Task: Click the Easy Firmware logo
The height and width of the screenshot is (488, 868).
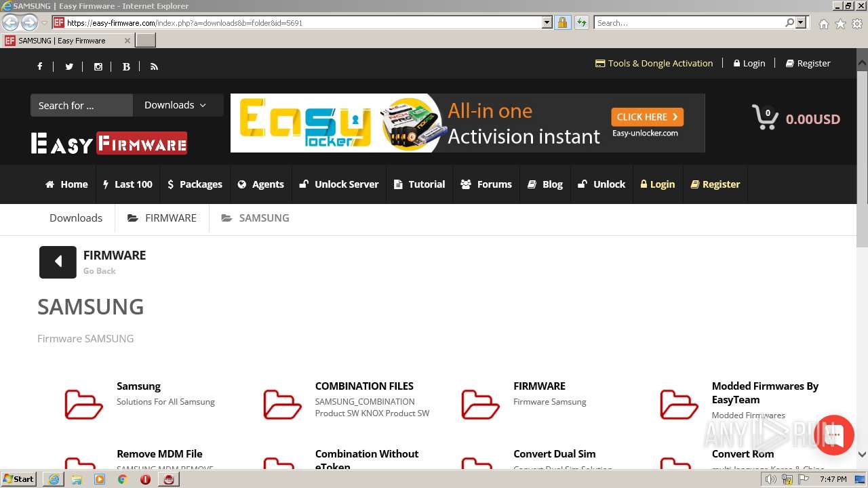Action: (108, 143)
